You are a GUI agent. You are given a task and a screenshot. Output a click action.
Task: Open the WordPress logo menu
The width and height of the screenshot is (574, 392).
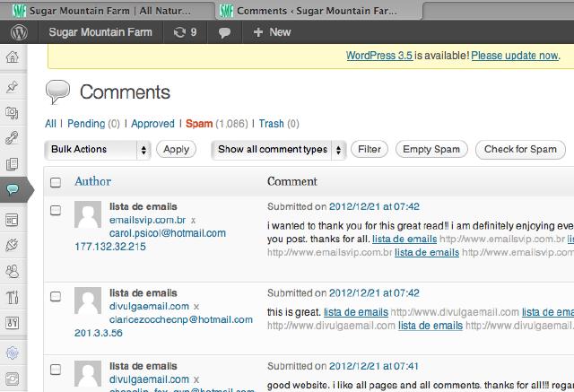19,31
